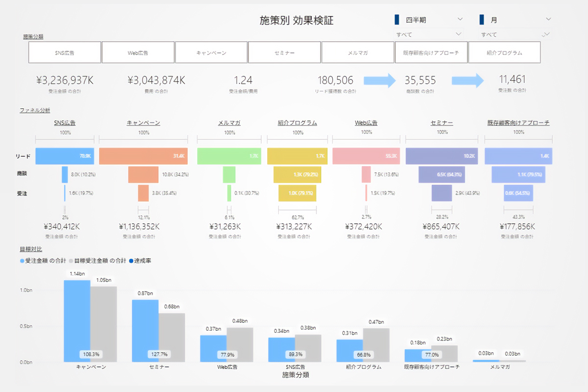
Task: Click the 達成率 dark blue legend marker
Action: pyautogui.click(x=131, y=261)
